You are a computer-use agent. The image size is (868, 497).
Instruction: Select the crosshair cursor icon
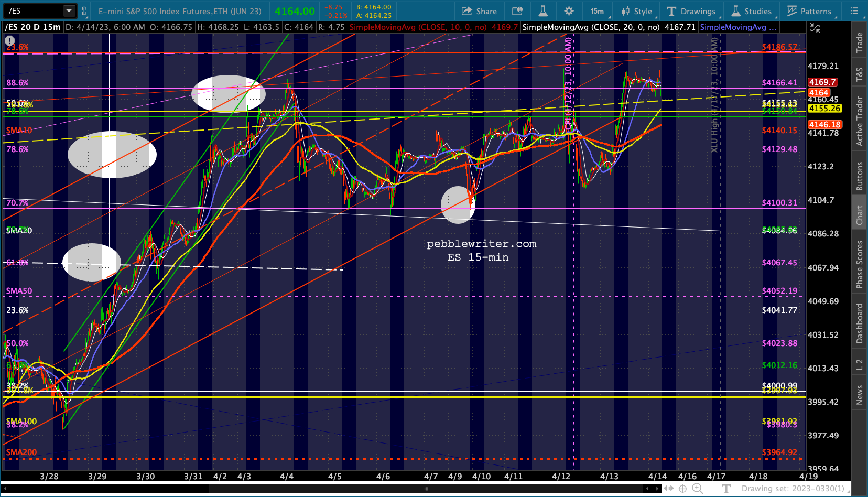(683, 489)
